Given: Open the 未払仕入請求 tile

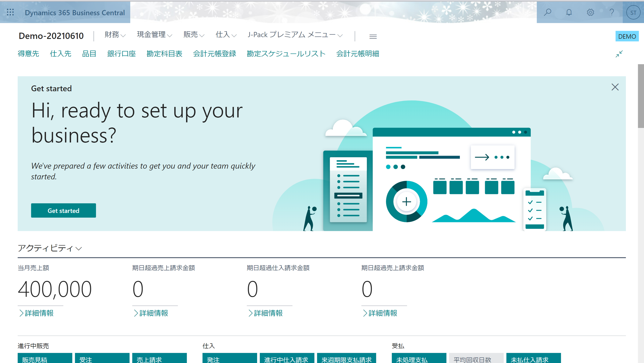Looking at the screenshot, I should 534,358.
